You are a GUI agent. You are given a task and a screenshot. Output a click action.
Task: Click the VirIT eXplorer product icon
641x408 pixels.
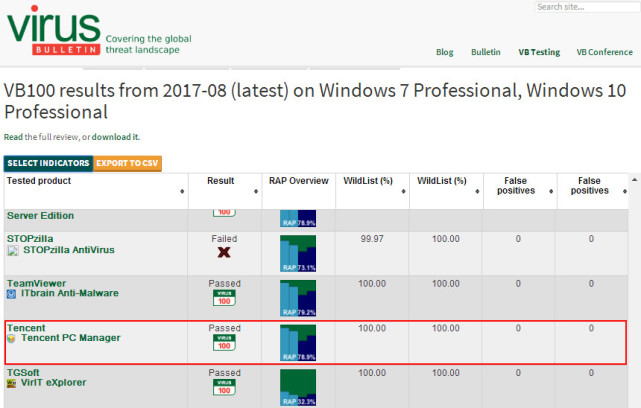(x=11, y=383)
